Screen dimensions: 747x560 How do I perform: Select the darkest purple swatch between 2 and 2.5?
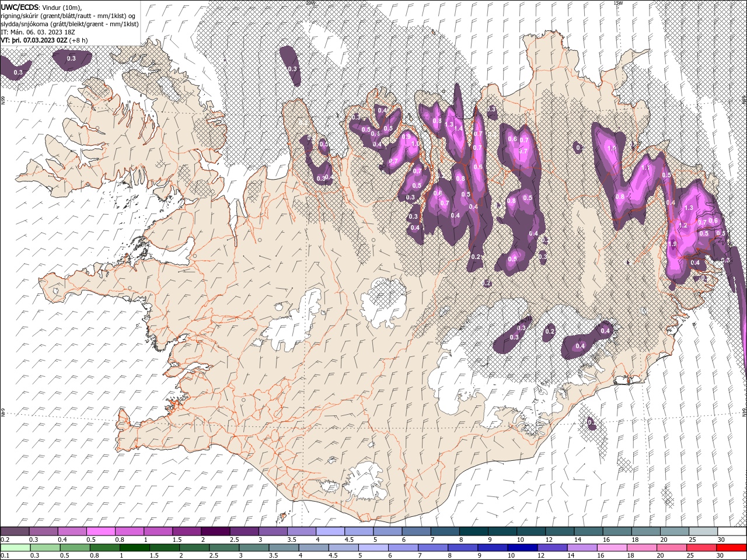215,531
